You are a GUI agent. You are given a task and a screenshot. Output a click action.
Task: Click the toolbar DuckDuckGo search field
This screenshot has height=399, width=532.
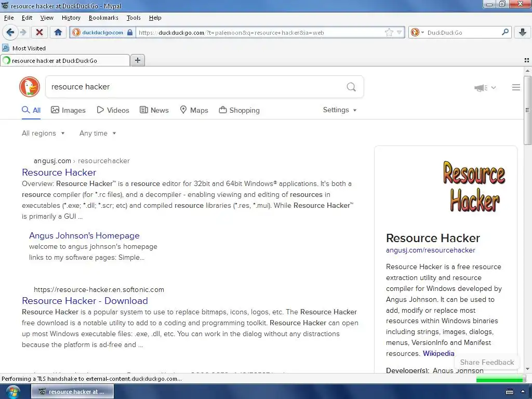point(462,33)
